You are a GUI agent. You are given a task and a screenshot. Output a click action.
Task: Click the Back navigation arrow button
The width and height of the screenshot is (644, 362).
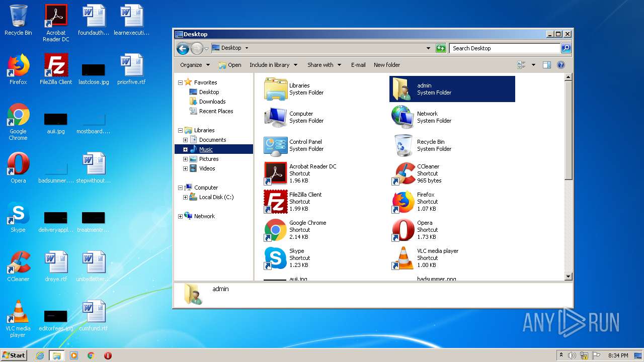tap(183, 48)
